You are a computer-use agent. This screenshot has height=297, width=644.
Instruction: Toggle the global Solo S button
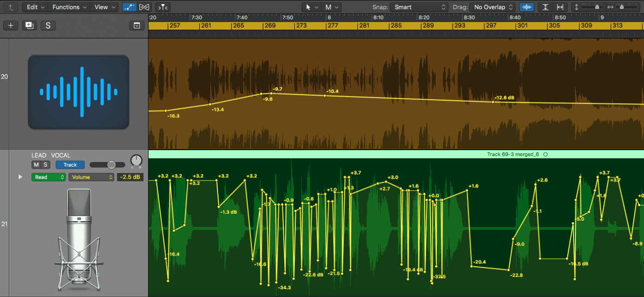[x=48, y=25]
